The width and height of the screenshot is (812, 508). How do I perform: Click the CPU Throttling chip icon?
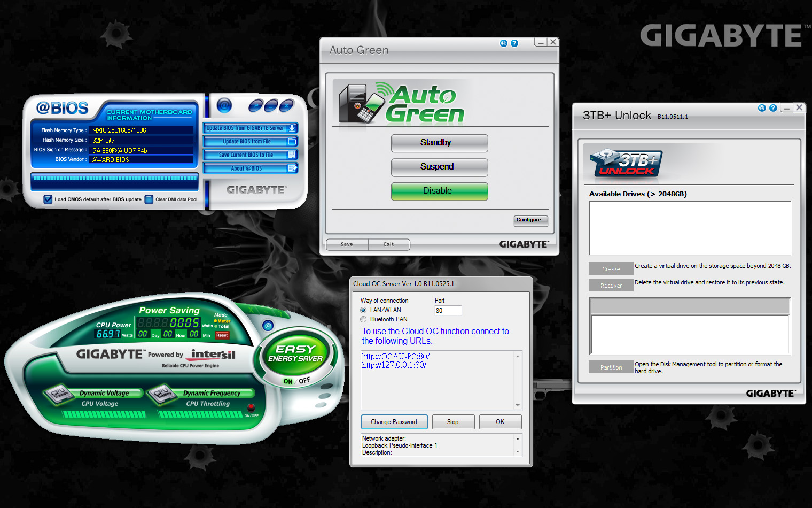click(162, 394)
